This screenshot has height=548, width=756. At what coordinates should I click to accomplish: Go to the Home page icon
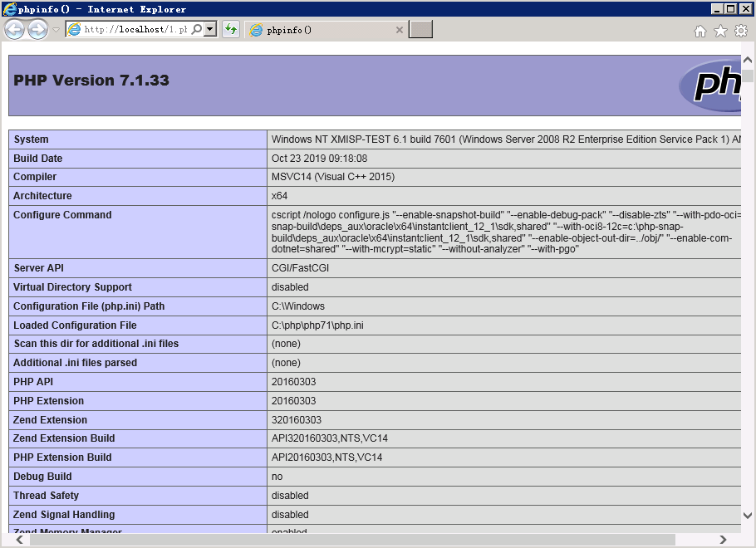pyautogui.click(x=700, y=31)
